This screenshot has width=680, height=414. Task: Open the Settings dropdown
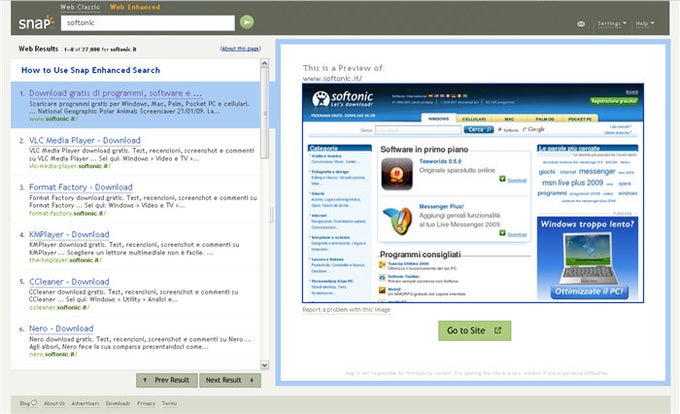point(611,23)
